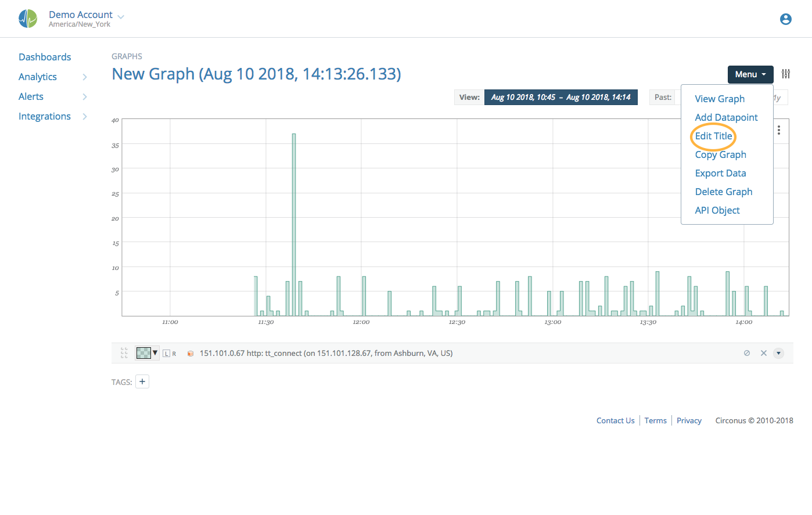Open the Dashboards section in the sidebar
812x515 pixels.
[x=45, y=56]
